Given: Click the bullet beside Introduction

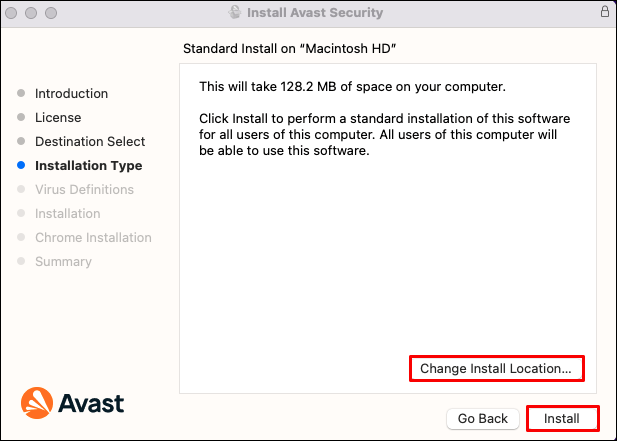Looking at the screenshot, I should (21, 93).
